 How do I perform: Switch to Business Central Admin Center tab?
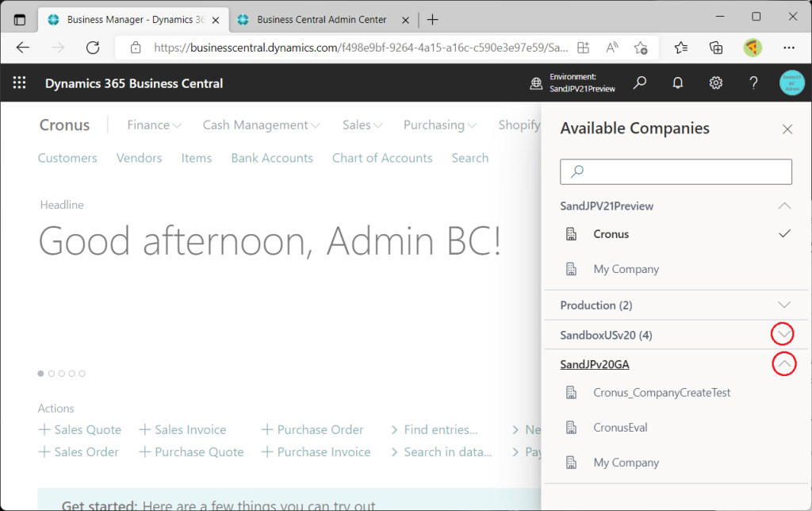click(322, 20)
